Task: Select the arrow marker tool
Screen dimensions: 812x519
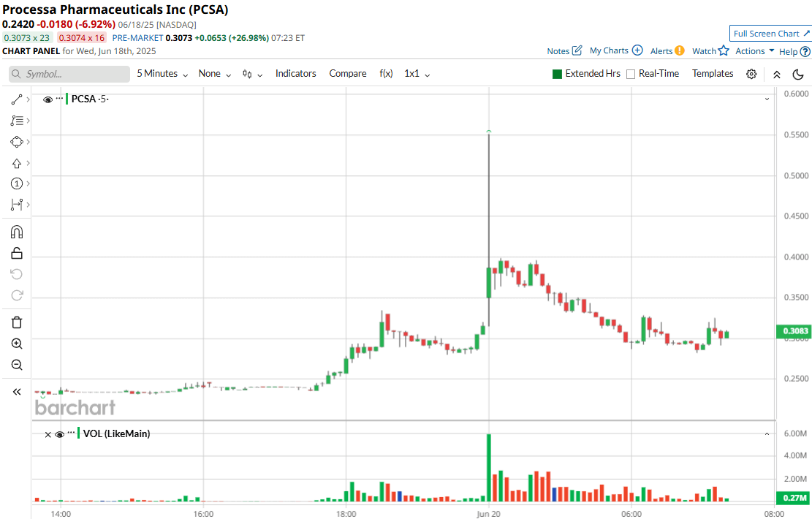Action: pyautogui.click(x=17, y=163)
